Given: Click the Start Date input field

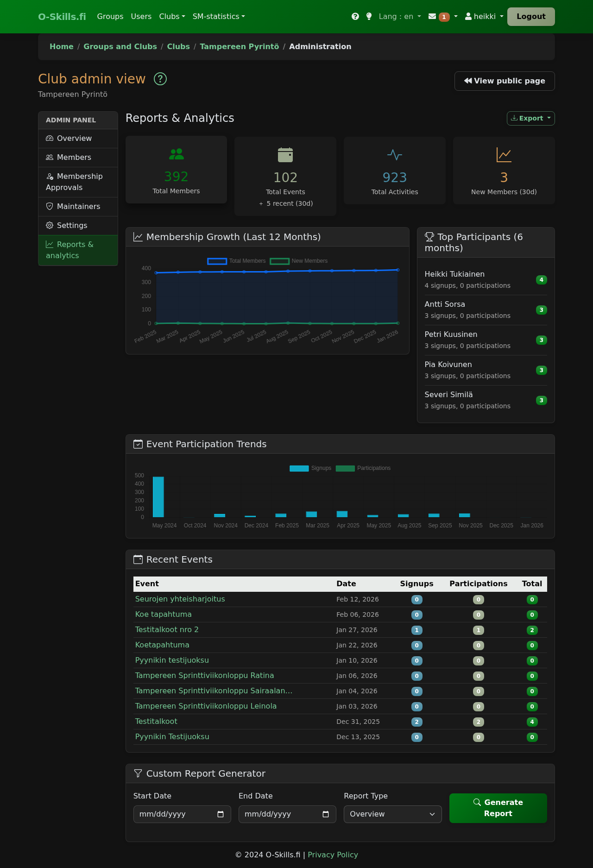Looking at the screenshot, I should 176,814.
